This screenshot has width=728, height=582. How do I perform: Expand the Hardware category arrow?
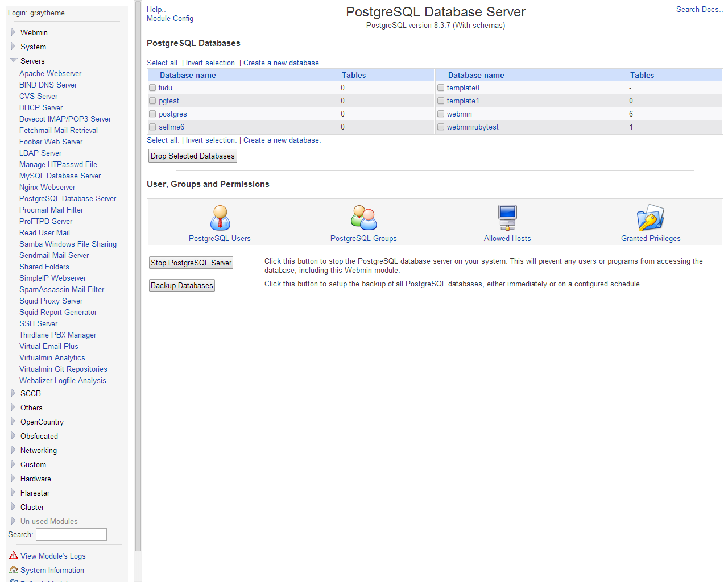(14, 479)
